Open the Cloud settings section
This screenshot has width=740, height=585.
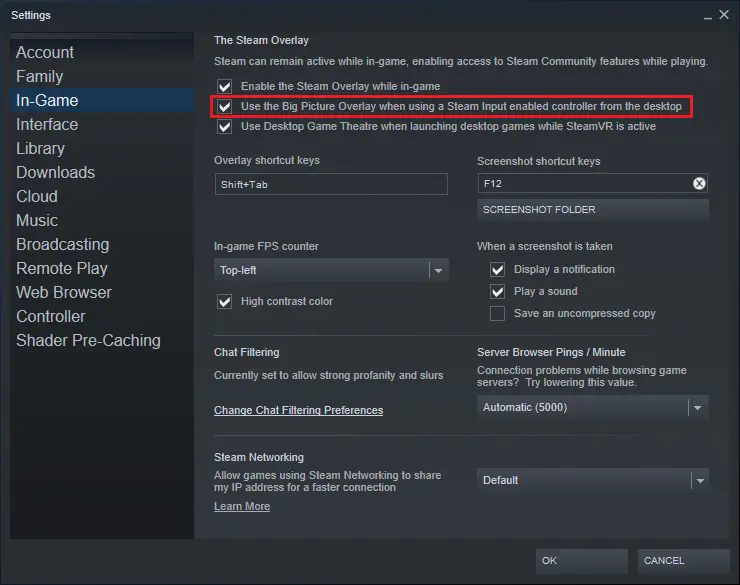click(x=101, y=196)
